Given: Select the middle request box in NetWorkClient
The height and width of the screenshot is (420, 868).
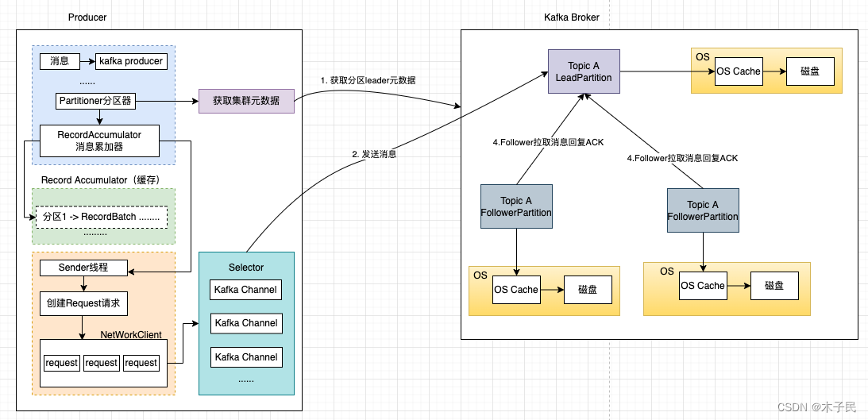Looking at the screenshot, I should click(x=101, y=363).
